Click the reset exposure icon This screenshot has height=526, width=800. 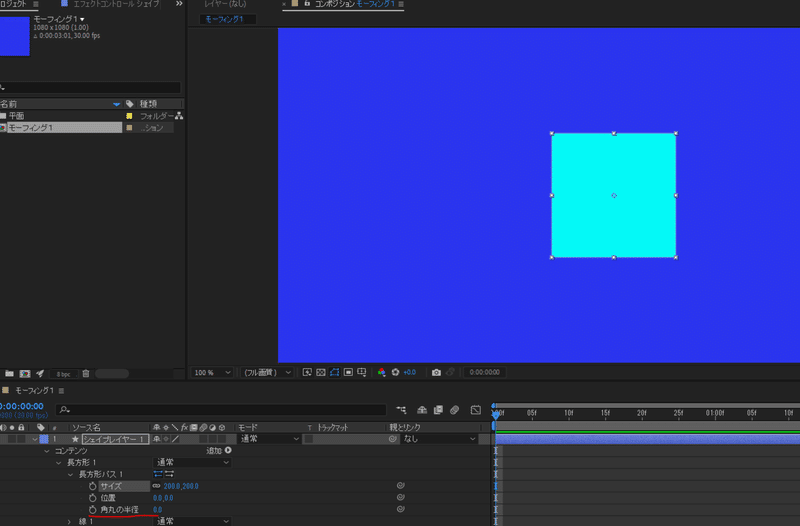point(395,372)
